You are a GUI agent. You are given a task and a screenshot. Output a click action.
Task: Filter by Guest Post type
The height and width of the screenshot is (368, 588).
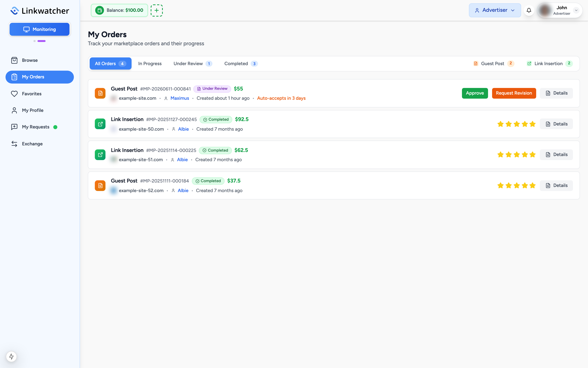(x=494, y=63)
